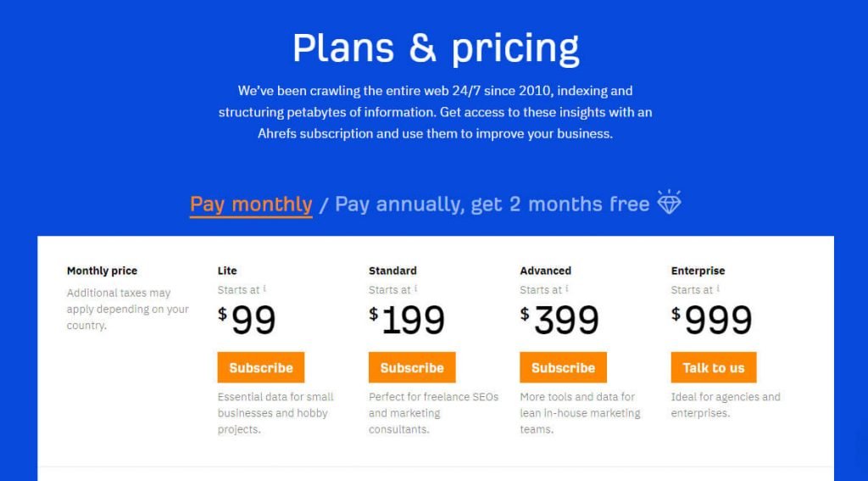The width and height of the screenshot is (868, 481).
Task: Click the Enterprise plan heading
Action: [698, 271]
